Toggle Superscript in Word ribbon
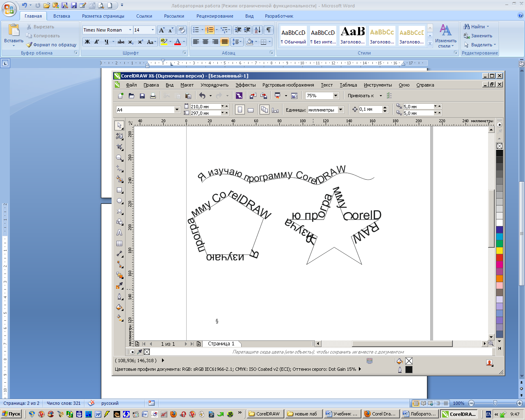Image resolution: width=525 pixels, height=420 pixels. click(x=140, y=42)
